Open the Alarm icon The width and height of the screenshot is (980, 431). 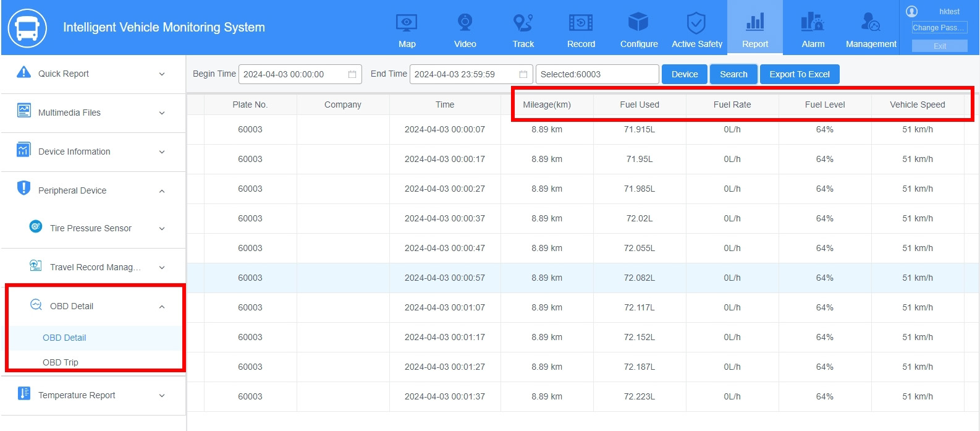(813, 22)
